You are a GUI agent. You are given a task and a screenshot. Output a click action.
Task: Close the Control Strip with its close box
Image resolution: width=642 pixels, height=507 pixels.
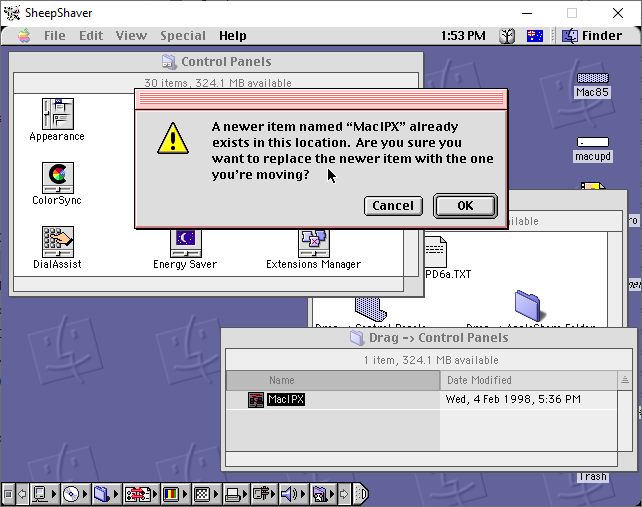click(x=8, y=494)
